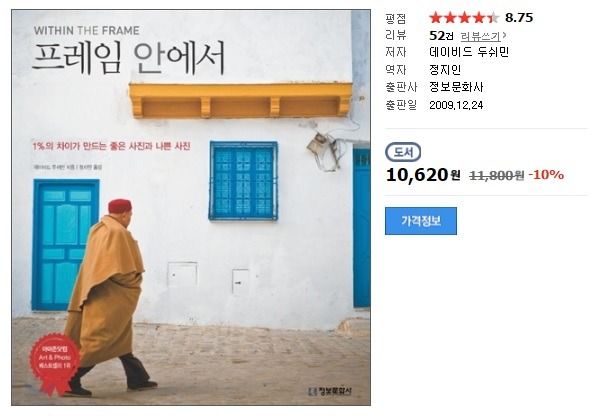Click the WITHIN THE FRAME English title
The height and width of the screenshot is (420, 600).
[86, 31]
